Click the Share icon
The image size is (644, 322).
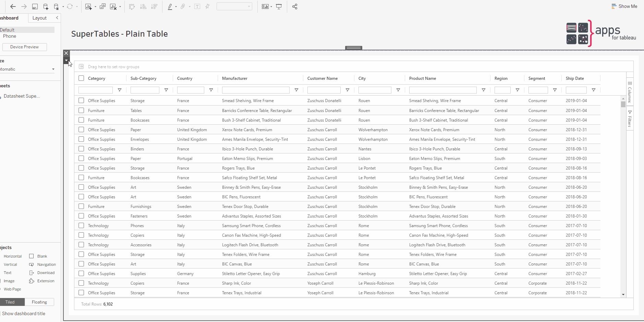click(295, 7)
